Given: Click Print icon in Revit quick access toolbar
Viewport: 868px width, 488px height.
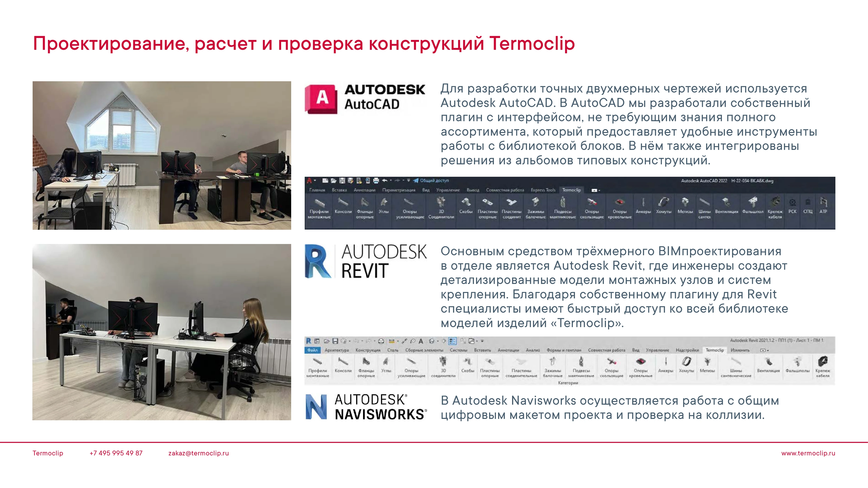Looking at the screenshot, I should click(381, 341).
